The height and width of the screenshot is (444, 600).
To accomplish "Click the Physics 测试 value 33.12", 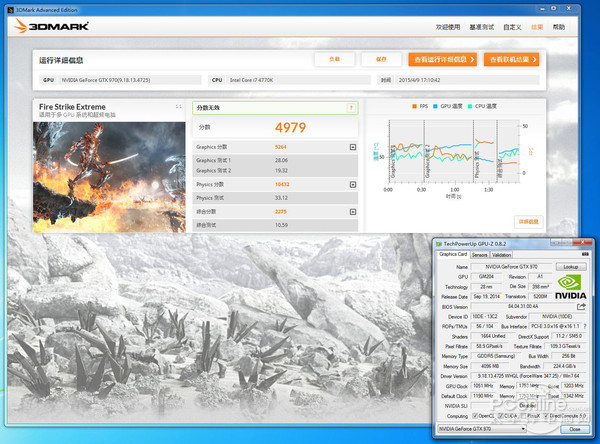I will pyautogui.click(x=281, y=198).
